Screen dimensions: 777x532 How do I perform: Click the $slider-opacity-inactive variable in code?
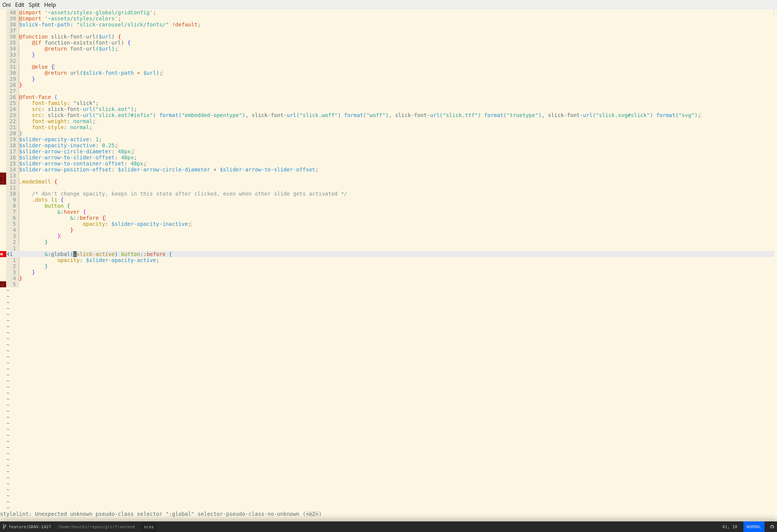pos(150,224)
